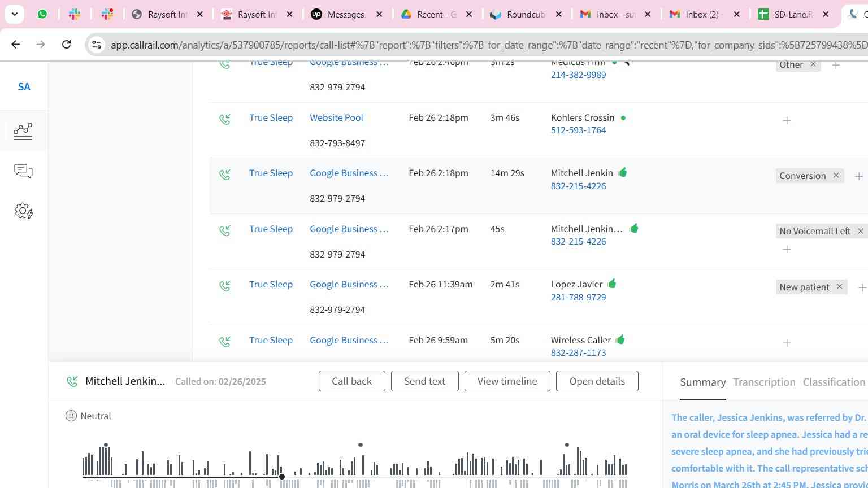Open the Summary tab
Image resolution: width=868 pixels, height=488 pixels.
(x=702, y=382)
